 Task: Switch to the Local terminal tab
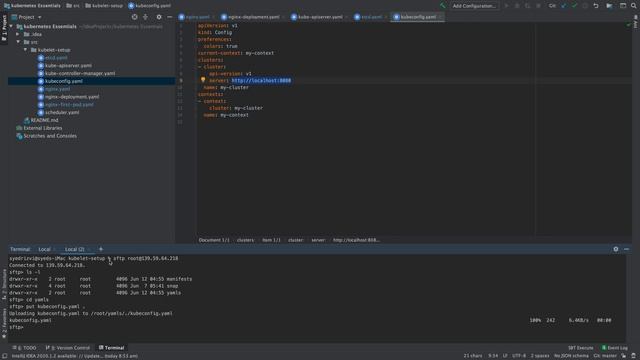[x=44, y=249]
